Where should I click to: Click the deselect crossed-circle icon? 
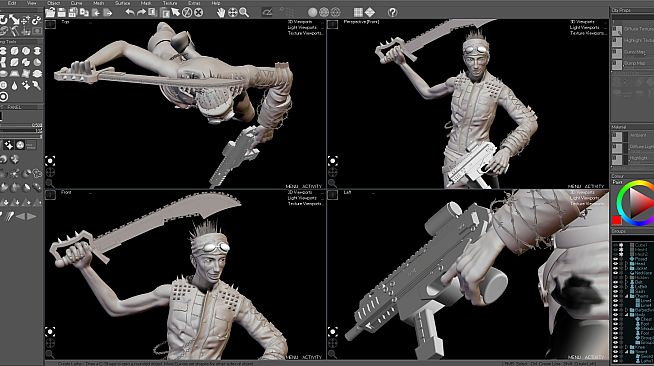[187, 13]
